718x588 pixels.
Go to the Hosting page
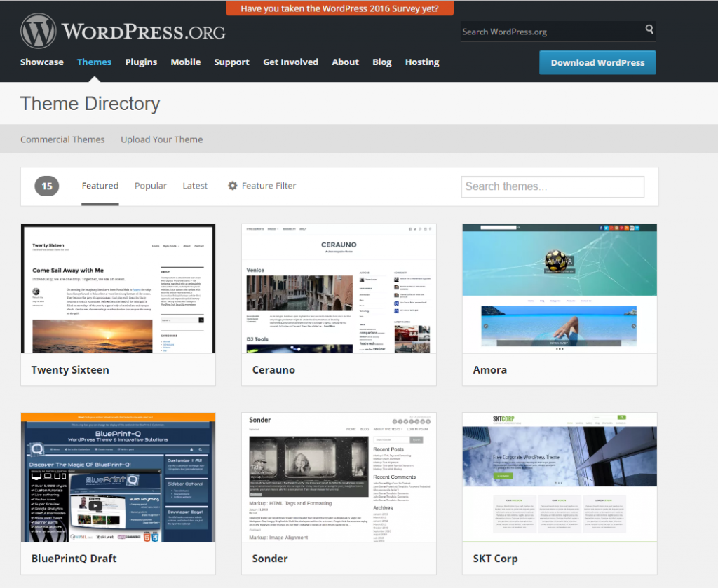[x=422, y=62]
